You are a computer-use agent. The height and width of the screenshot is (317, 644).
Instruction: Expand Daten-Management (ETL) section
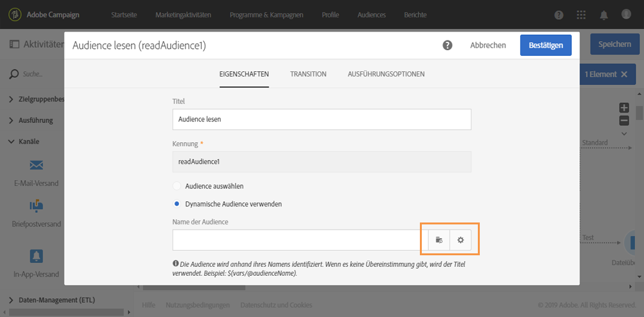click(12, 300)
